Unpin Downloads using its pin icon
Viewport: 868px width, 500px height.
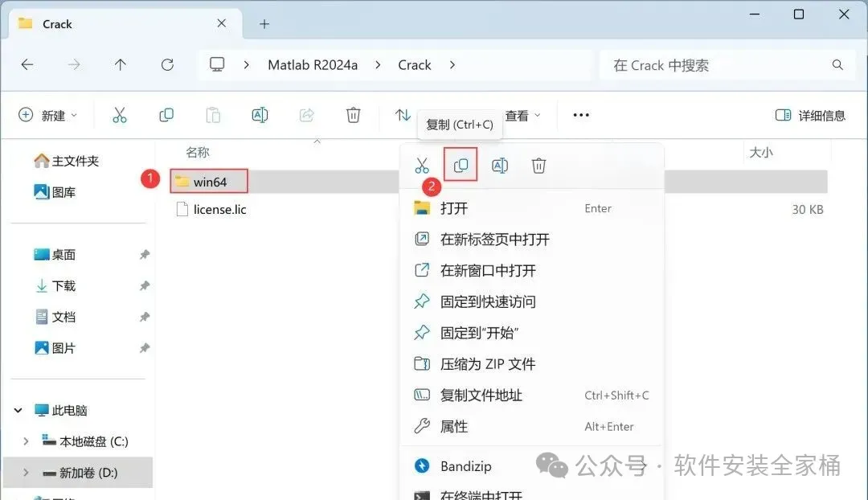(x=145, y=285)
